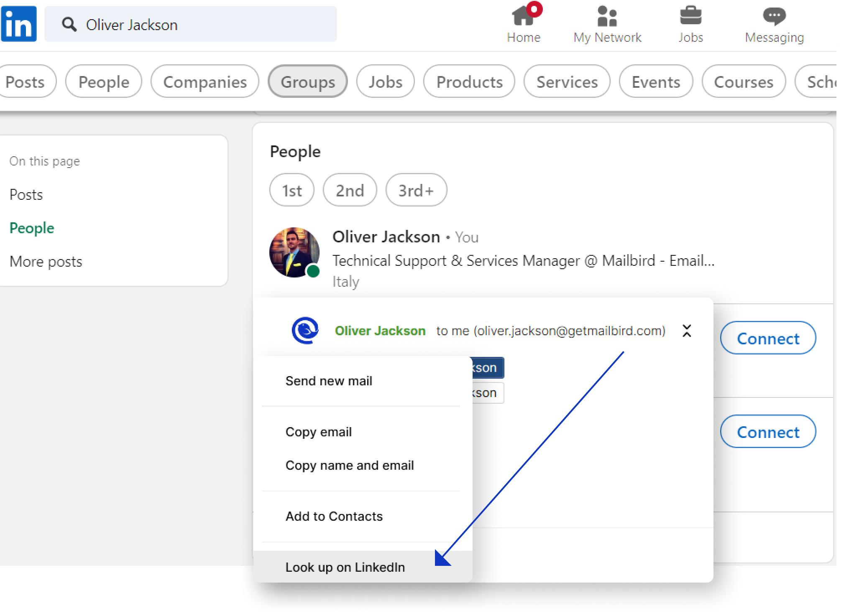Filter results by Companies

(x=205, y=81)
